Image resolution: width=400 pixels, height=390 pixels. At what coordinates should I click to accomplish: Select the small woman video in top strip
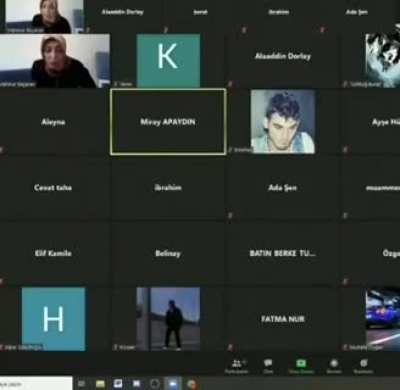point(44,16)
